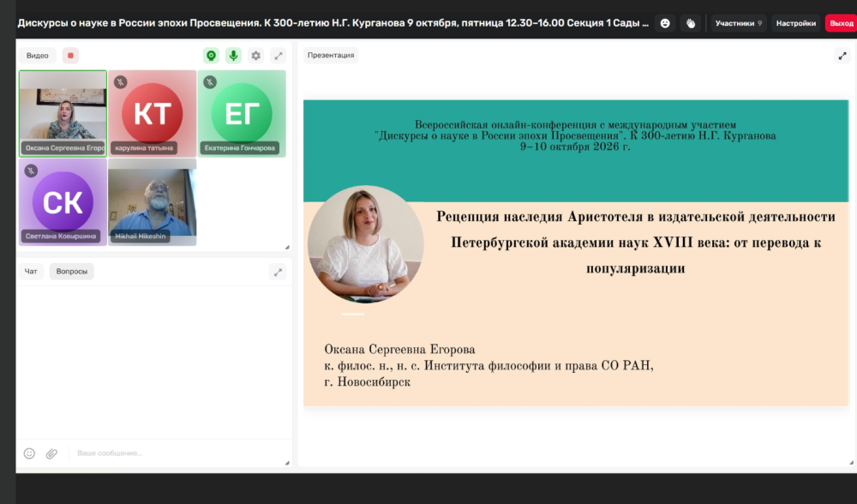Click muted mic icon on карулина татьяна tile
857x504 pixels.
pos(120,82)
